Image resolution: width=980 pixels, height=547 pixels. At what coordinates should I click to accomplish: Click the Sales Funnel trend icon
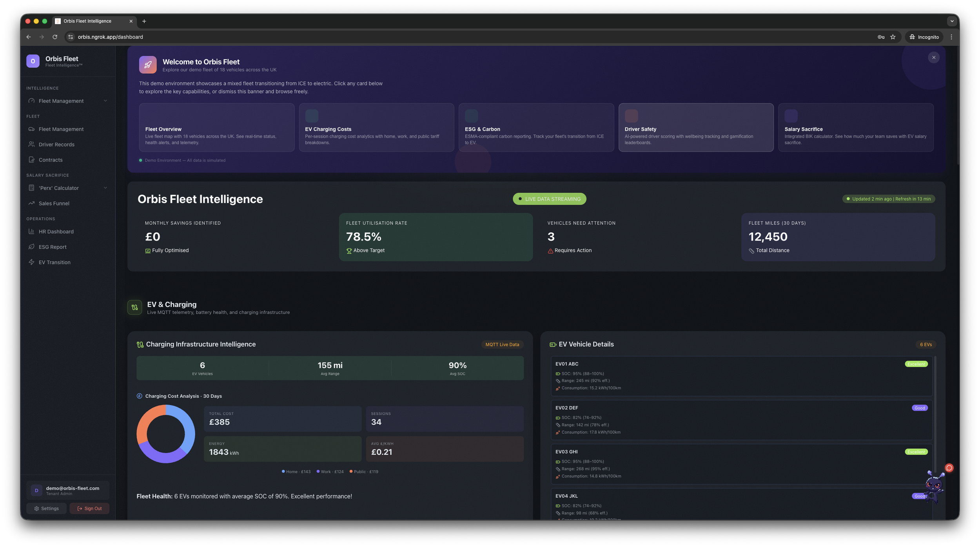[x=32, y=203]
